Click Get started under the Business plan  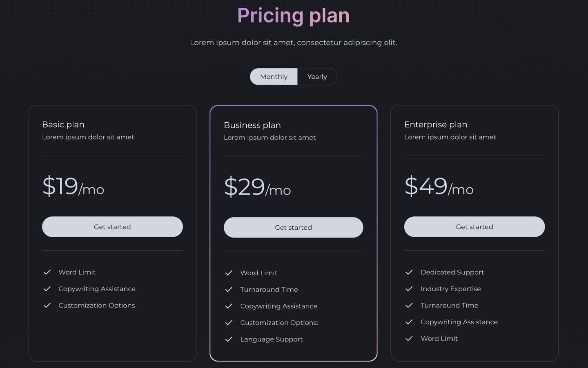pyautogui.click(x=293, y=227)
